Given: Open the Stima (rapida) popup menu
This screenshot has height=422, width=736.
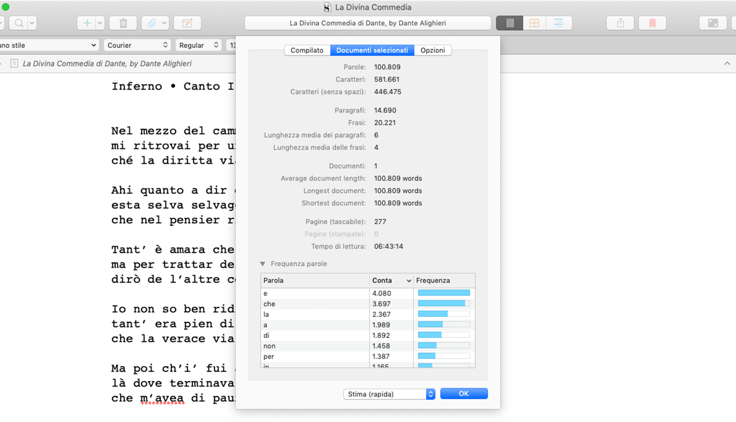Looking at the screenshot, I should click(x=389, y=394).
